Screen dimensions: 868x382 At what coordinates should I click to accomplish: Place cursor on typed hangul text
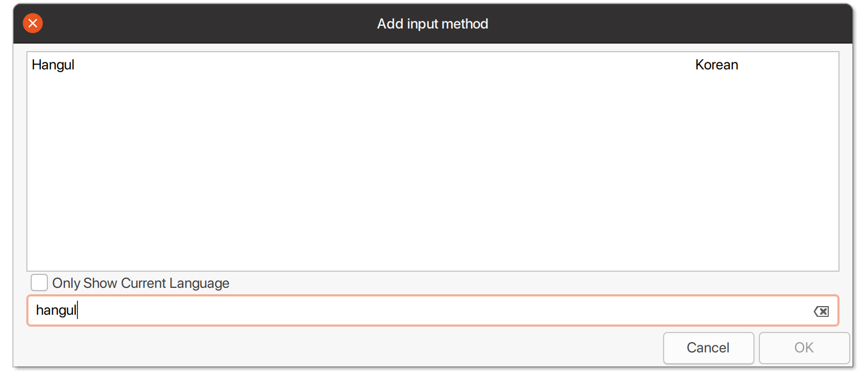tap(56, 310)
